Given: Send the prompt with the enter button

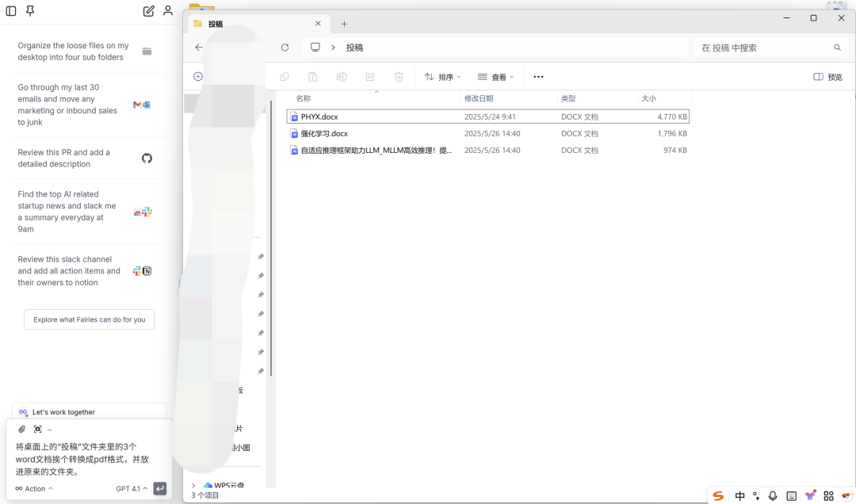Looking at the screenshot, I should coord(160,489).
